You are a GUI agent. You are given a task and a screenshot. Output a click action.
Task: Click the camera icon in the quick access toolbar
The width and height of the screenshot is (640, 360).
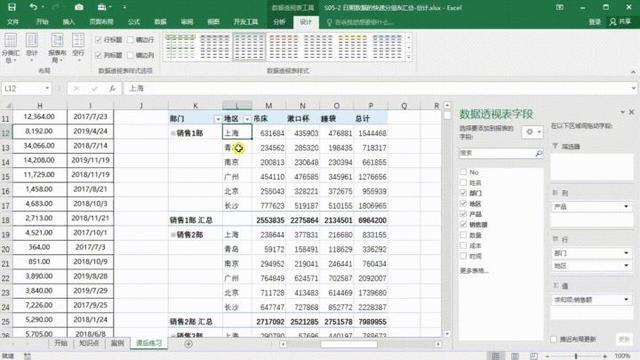coord(79,7)
